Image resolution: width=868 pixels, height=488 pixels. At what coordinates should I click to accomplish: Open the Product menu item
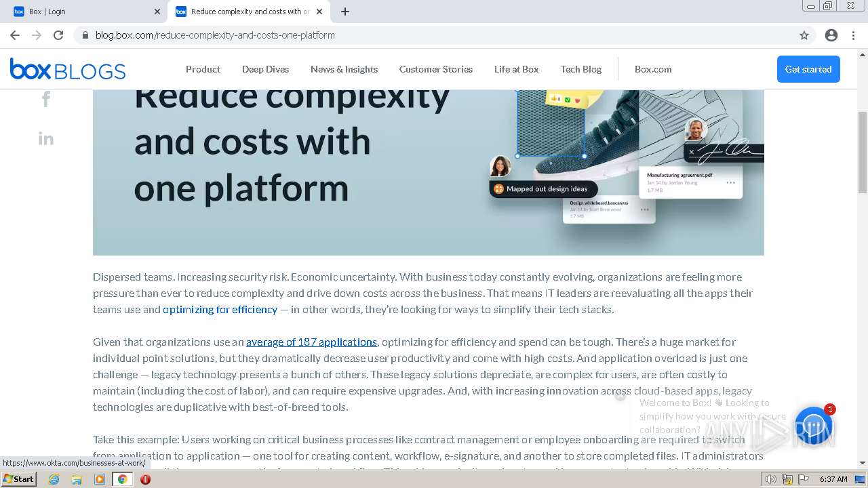click(x=203, y=69)
